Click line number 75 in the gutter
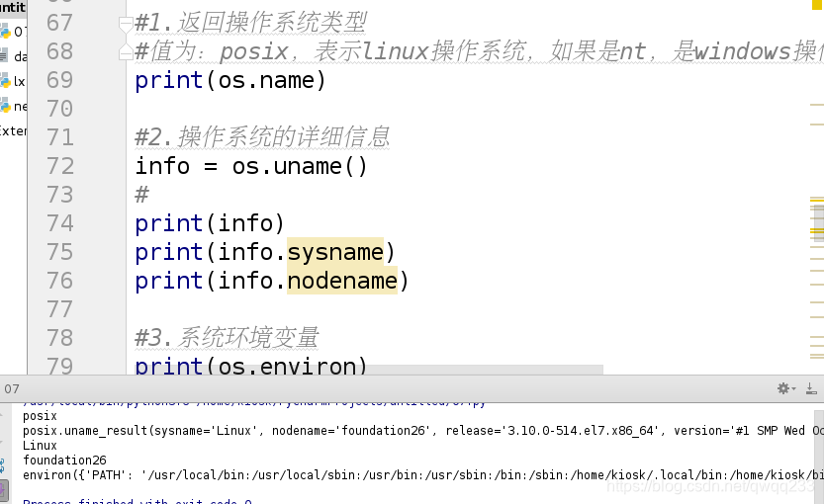Image resolution: width=824 pixels, height=504 pixels. click(59, 252)
